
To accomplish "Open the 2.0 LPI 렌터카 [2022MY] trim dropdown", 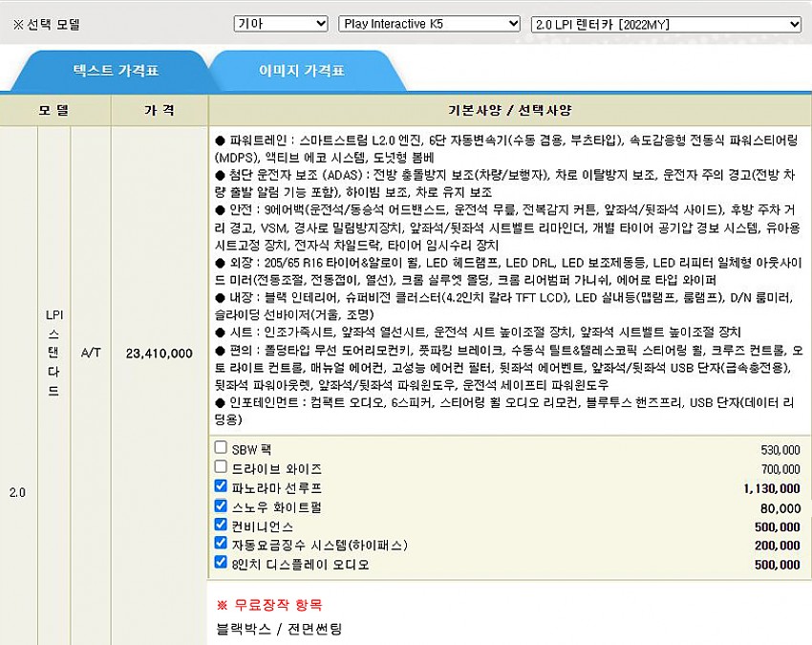I will click(x=666, y=24).
